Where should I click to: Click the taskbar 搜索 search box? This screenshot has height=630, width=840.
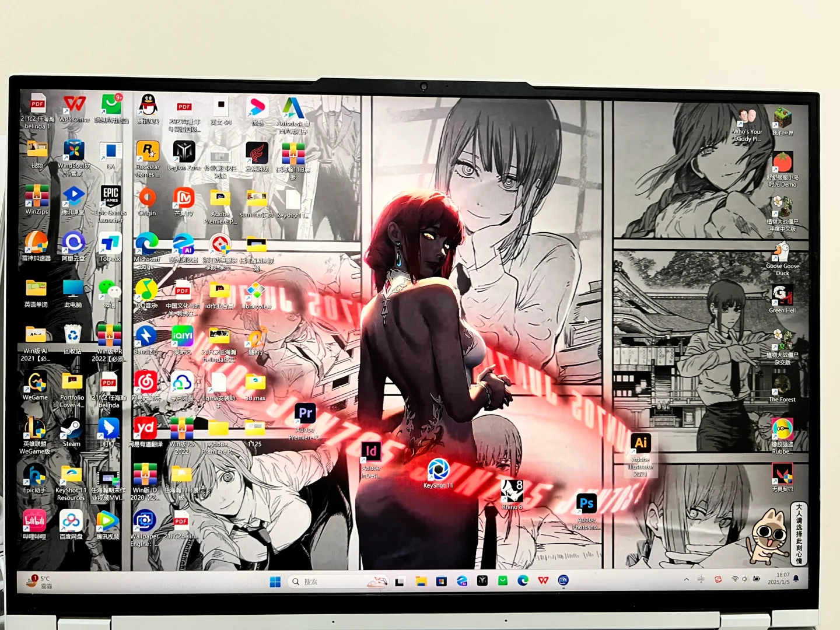point(338,582)
